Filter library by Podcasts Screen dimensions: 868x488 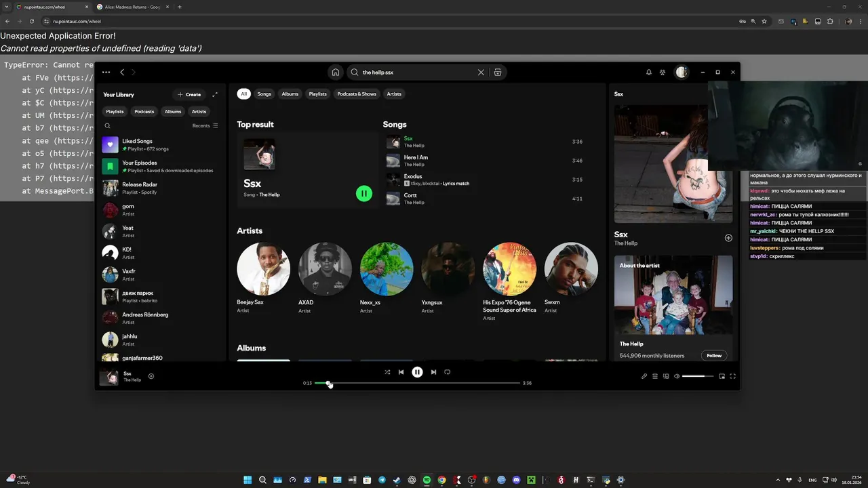144,111
